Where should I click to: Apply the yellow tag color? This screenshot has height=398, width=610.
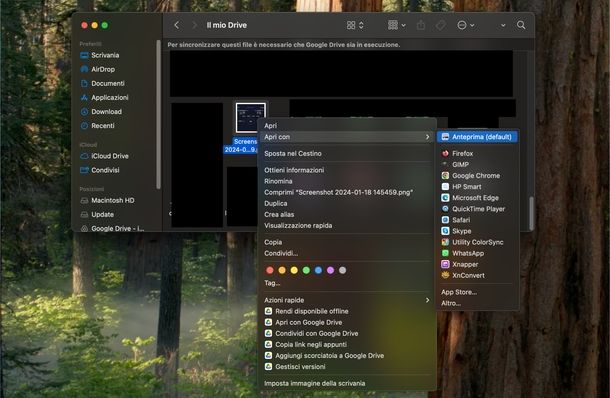tap(294, 270)
